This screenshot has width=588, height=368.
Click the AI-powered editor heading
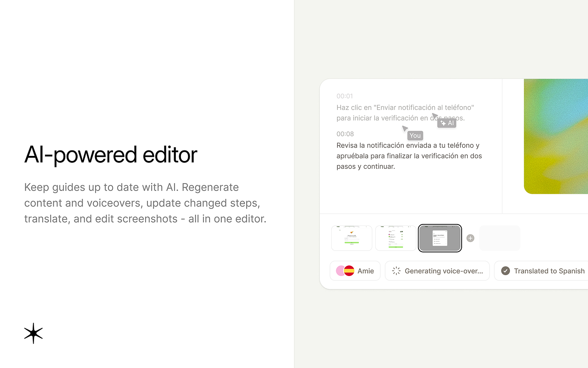111,155
